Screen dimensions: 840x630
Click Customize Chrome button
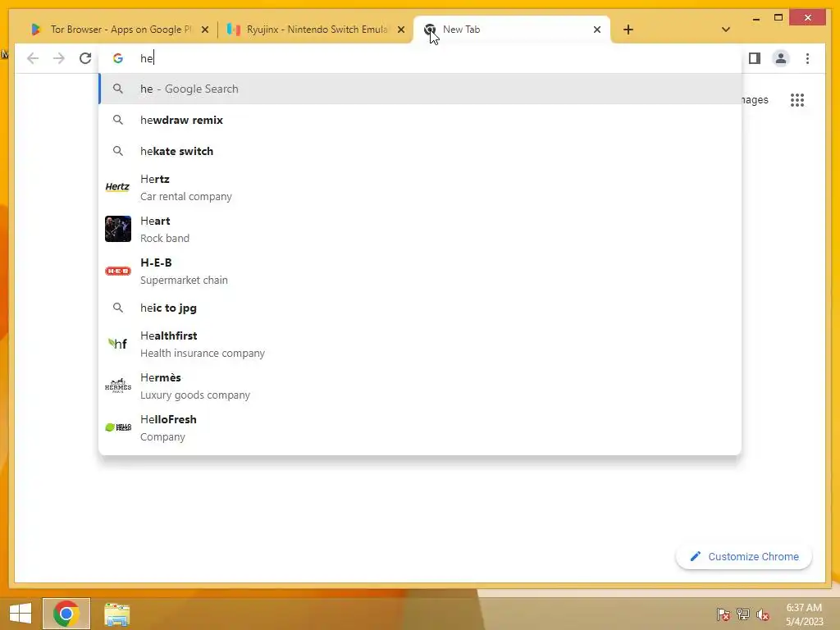pos(743,557)
